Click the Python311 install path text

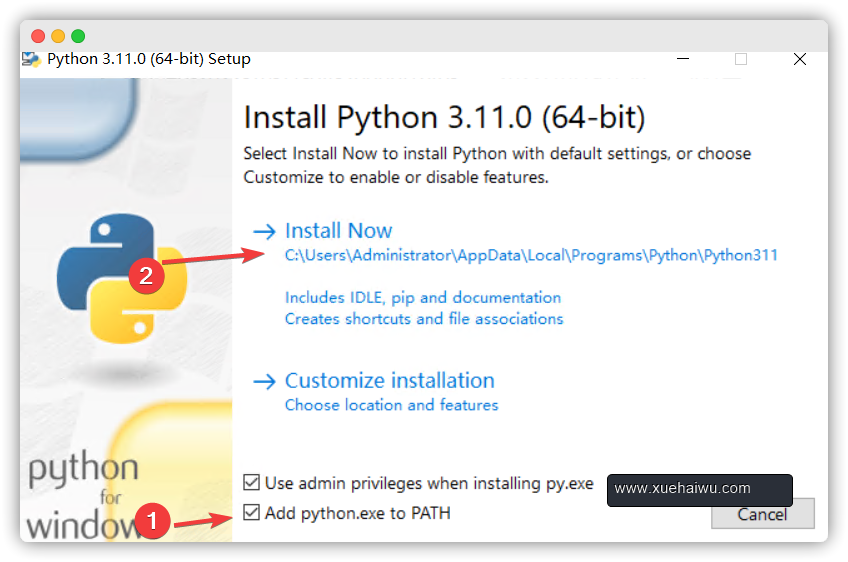pos(531,255)
